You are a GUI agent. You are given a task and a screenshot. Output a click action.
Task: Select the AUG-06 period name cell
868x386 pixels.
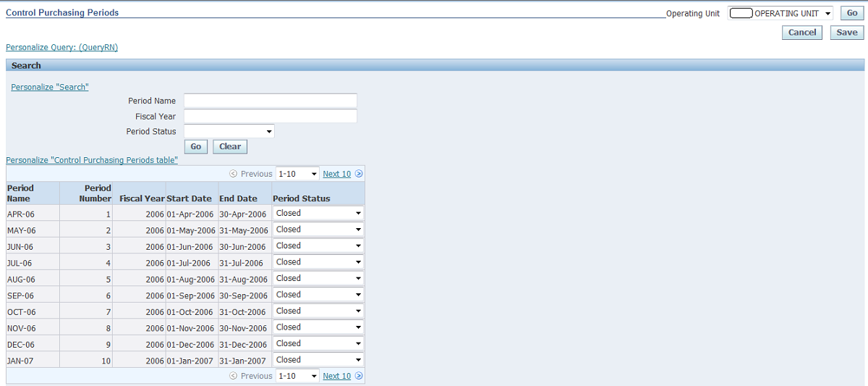coord(33,279)
